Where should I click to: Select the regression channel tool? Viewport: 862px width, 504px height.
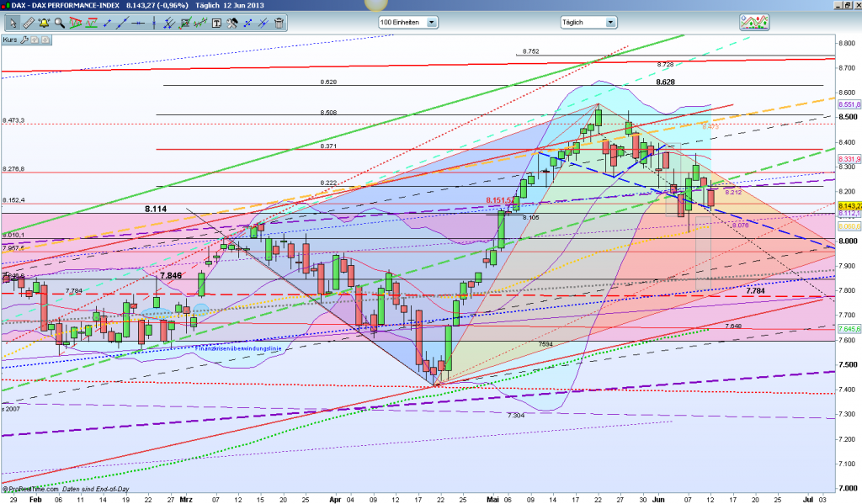[x=200, y=23]
